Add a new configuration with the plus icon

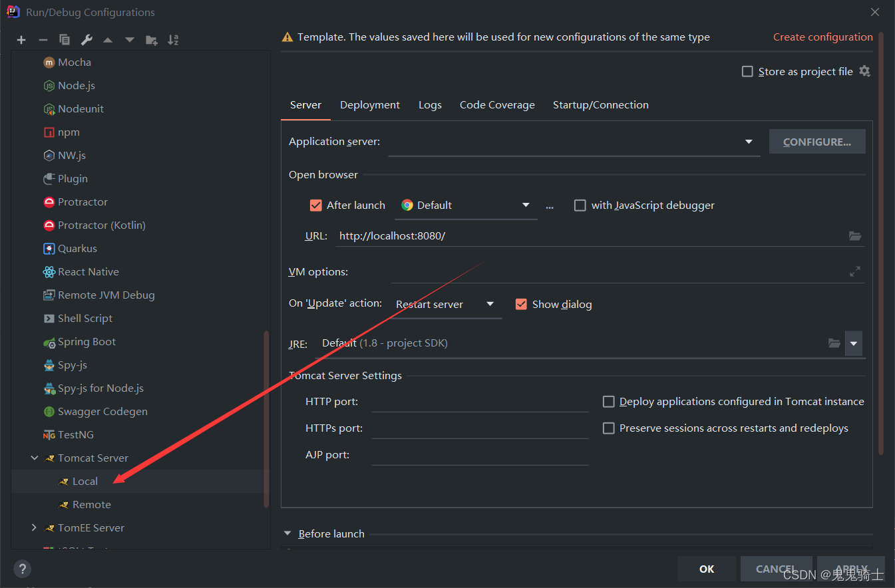coord(21,40)
